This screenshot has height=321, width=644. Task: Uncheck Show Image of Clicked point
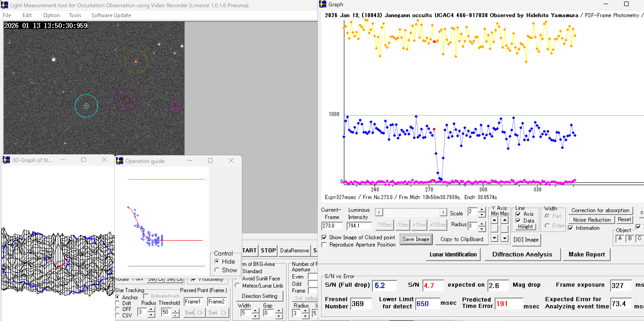[x=324, y=237]
